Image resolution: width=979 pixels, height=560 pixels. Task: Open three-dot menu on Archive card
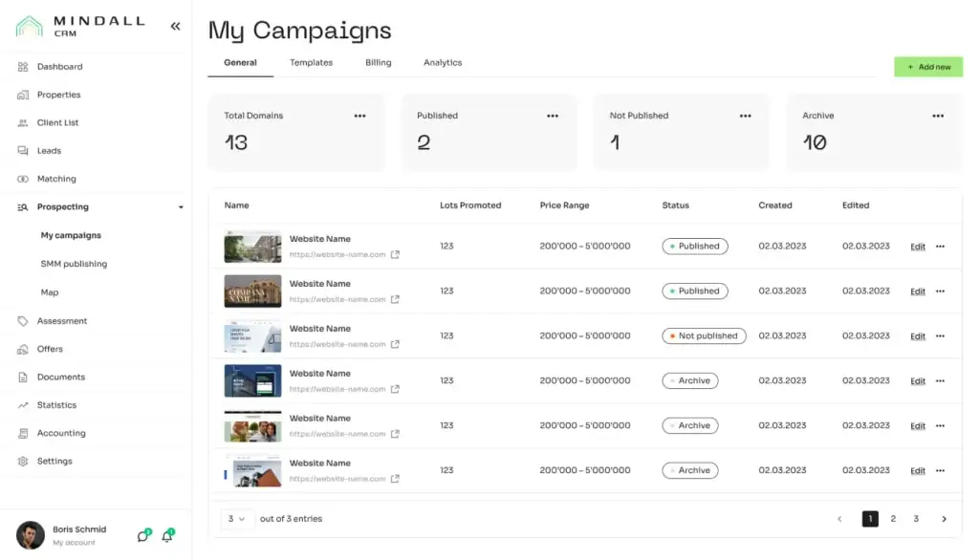[938, 116]
